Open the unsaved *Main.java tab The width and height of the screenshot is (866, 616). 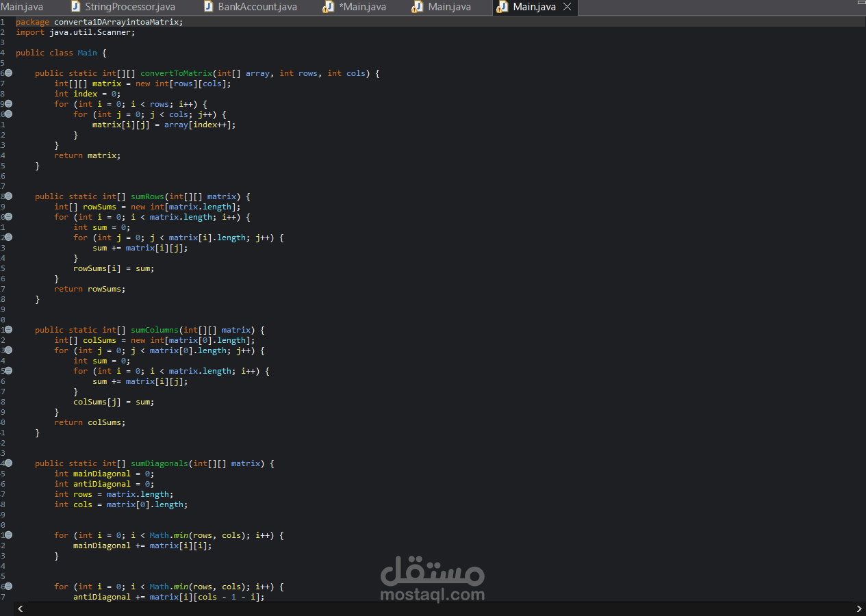click(362, 7)
